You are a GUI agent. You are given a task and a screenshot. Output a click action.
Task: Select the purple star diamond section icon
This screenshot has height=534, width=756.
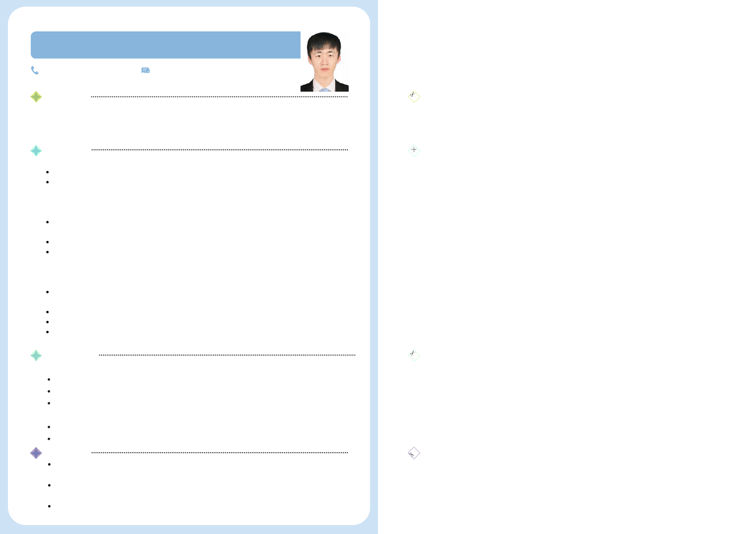coord(36,453)
